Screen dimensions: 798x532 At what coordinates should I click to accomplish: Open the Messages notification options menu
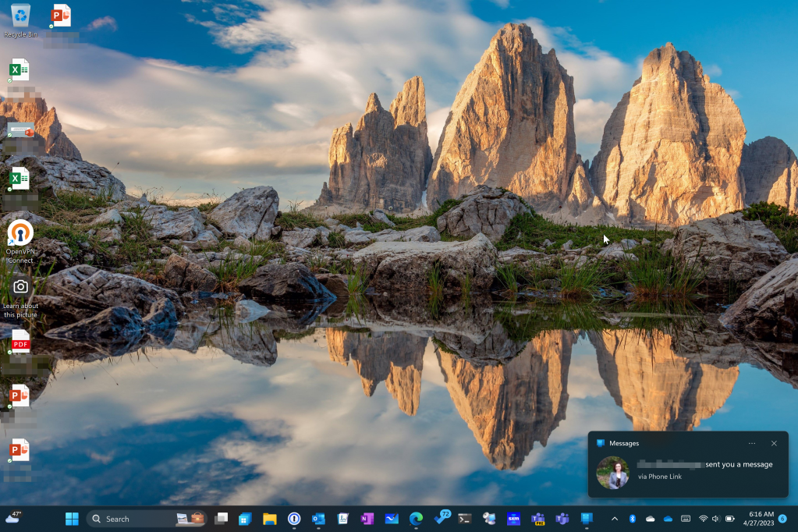click(x=752, y=443)
